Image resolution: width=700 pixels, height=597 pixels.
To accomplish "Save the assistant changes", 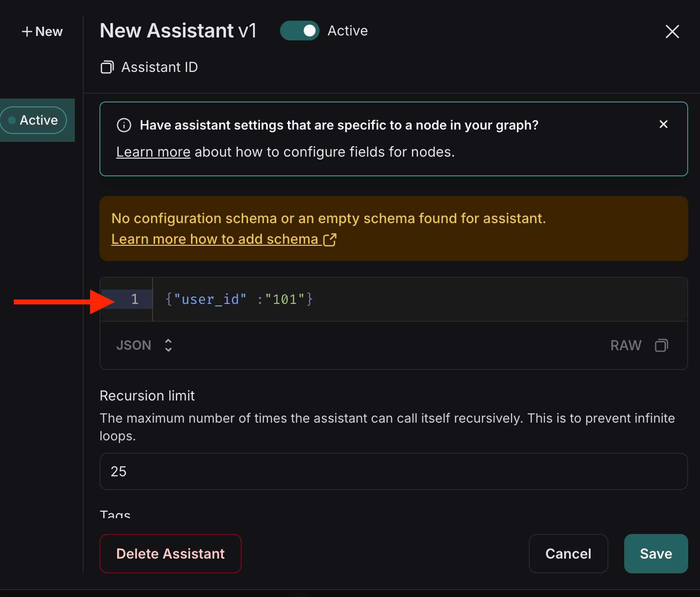I will tap(656, 554).
